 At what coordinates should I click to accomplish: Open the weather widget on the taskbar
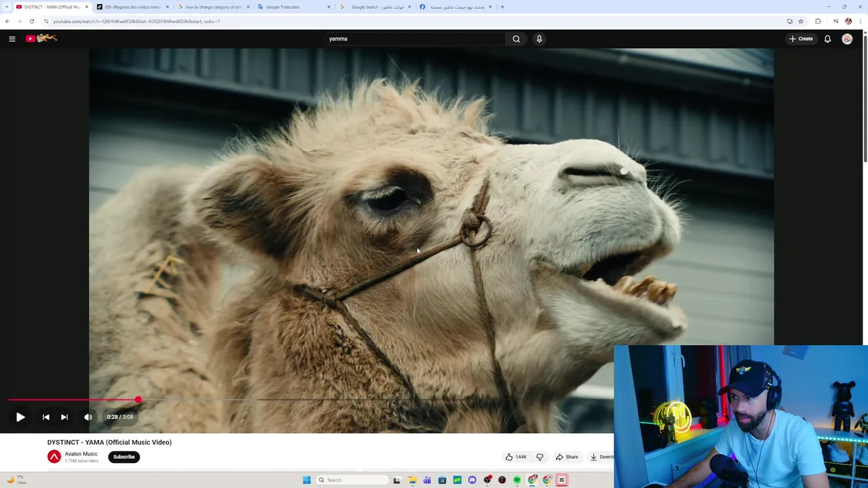tap(17, 480)
